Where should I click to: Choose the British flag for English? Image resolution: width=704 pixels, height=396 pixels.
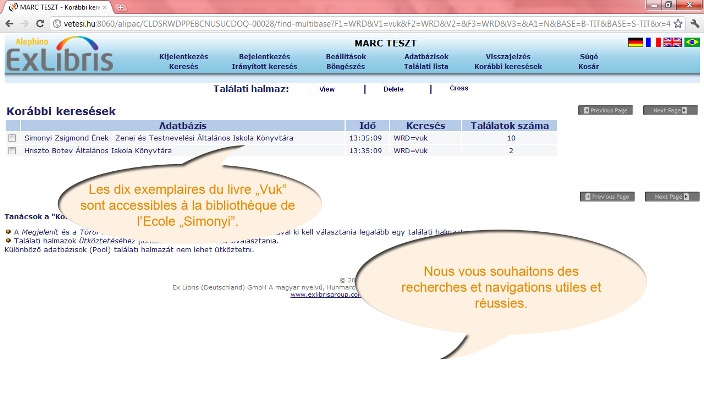[x=672, y=42]
